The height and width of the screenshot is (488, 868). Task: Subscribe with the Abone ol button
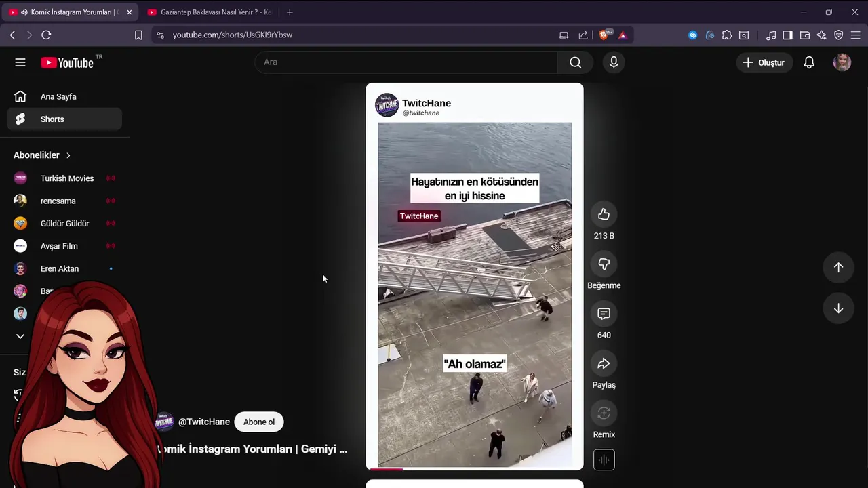(259, 422)
